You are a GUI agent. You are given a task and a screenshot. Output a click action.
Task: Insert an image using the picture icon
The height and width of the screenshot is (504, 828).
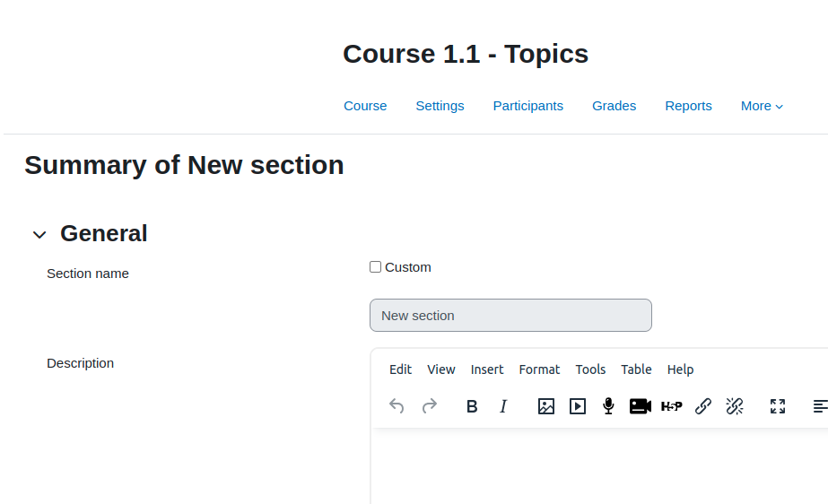click(x=546, y=406)
